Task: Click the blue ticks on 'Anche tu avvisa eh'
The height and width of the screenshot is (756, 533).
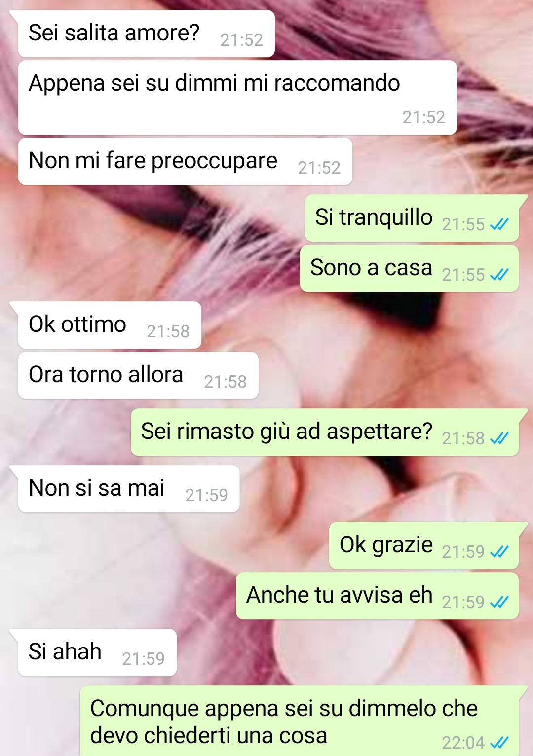Action: point(499,602)
